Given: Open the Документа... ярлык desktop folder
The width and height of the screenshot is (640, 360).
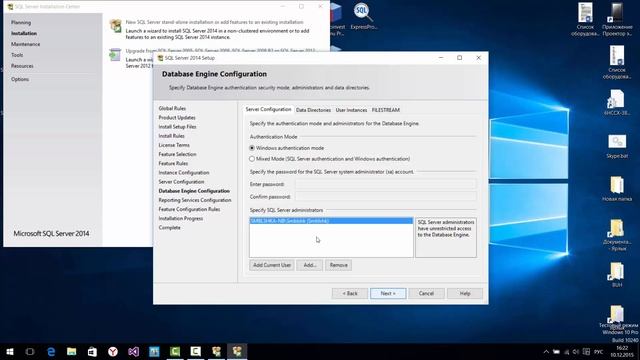Looking at the screenshot, I should 617,235.
